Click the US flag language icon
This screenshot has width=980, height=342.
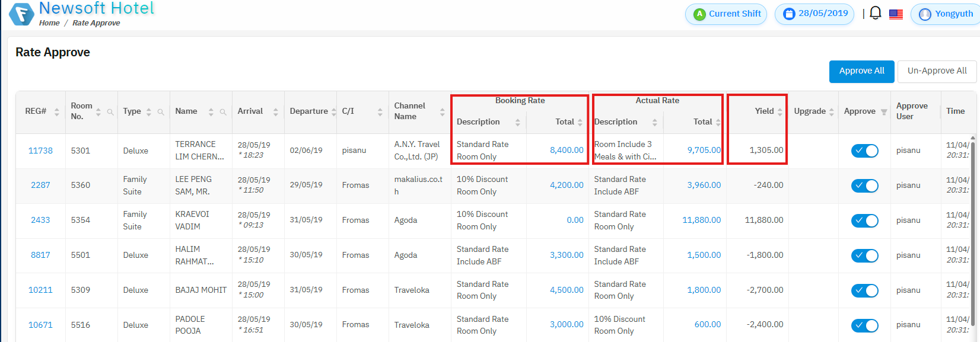(x=896, y=14)
